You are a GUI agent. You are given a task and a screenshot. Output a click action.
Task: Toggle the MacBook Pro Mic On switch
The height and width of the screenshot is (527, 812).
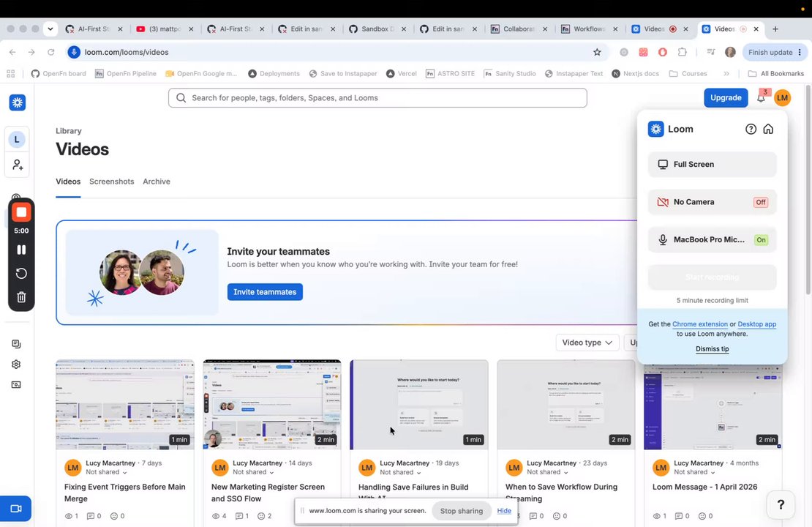tap(761, 240)
